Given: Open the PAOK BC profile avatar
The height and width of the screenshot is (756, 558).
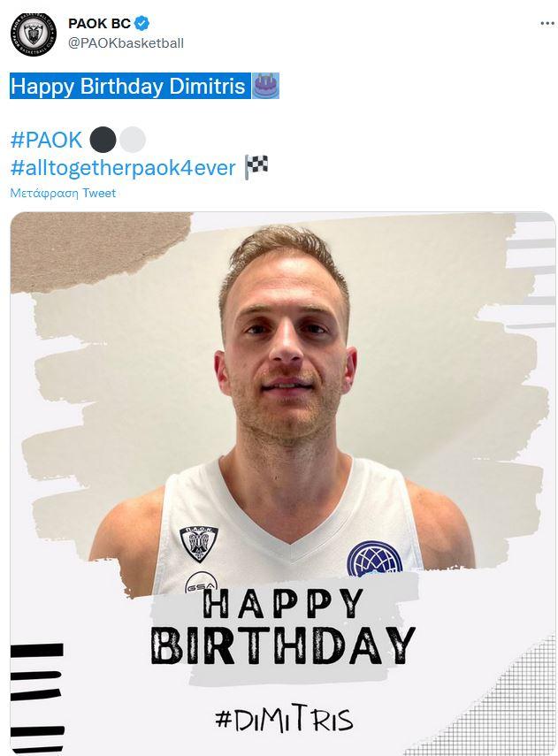Looking at the screenshot, I should click(34, 34).
